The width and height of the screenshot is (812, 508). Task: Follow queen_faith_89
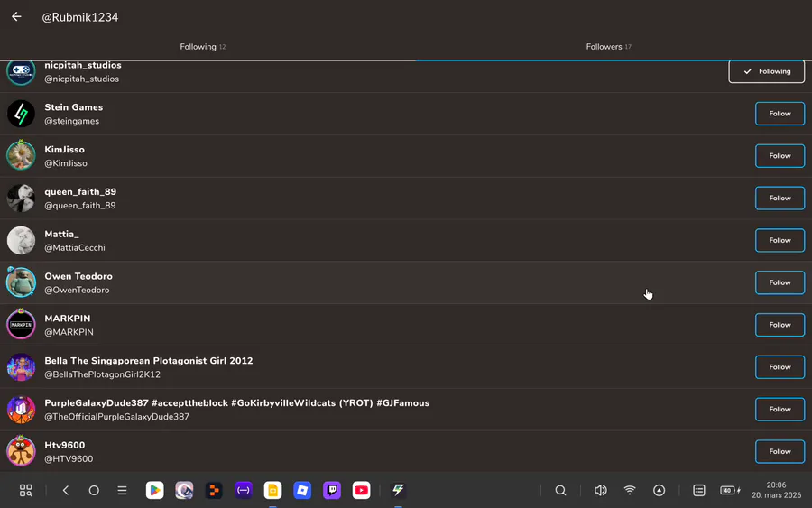[x=780, y=198]
